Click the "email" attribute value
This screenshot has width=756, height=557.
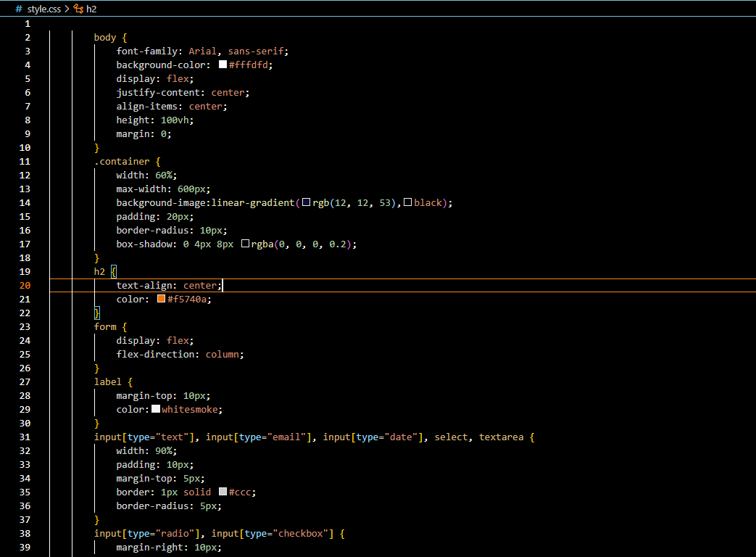[x=287, y=437]
